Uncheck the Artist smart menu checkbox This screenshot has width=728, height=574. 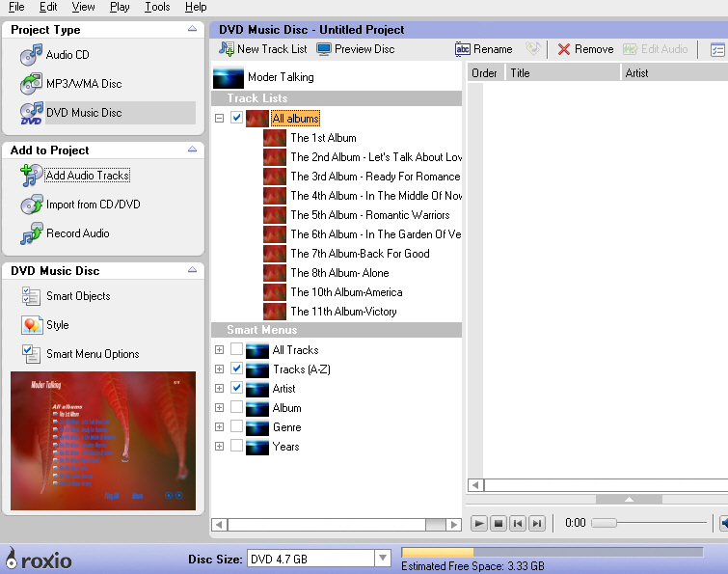[x=237, y=387]
